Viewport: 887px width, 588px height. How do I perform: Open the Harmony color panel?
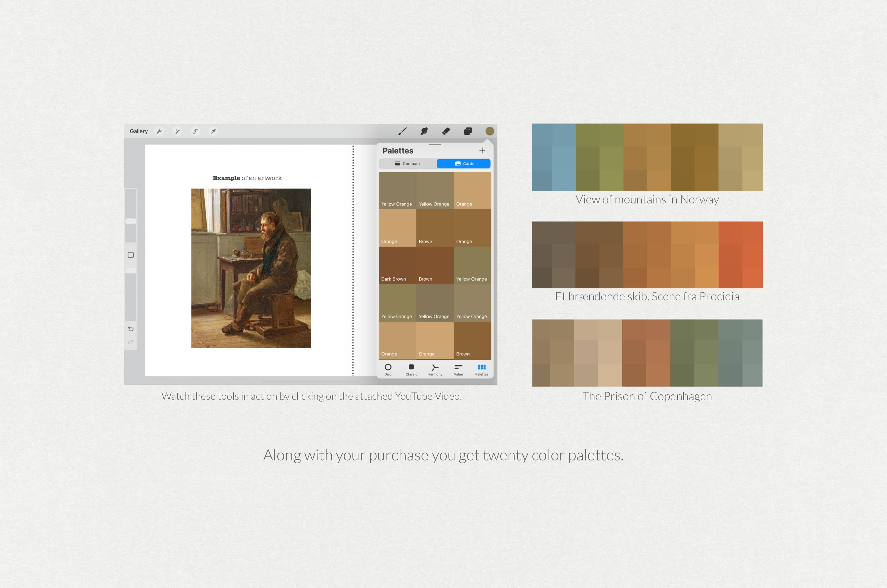[x=435, y=369]
